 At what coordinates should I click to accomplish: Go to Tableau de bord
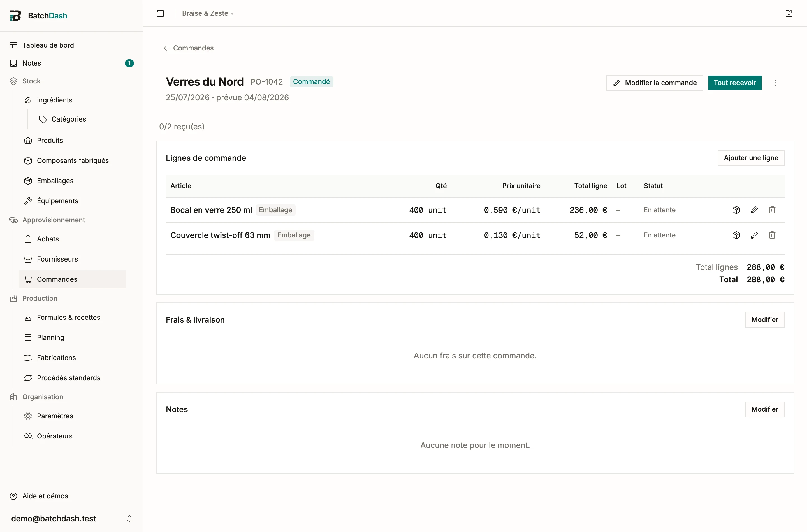tap(71, 45)
